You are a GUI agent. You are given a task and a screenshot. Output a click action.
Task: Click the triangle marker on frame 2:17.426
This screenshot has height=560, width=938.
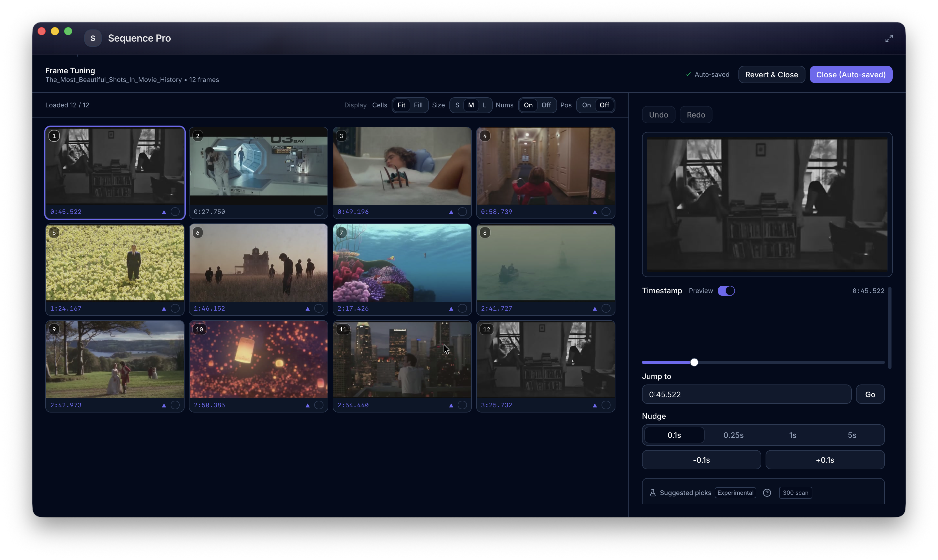[x=451, y=309]
